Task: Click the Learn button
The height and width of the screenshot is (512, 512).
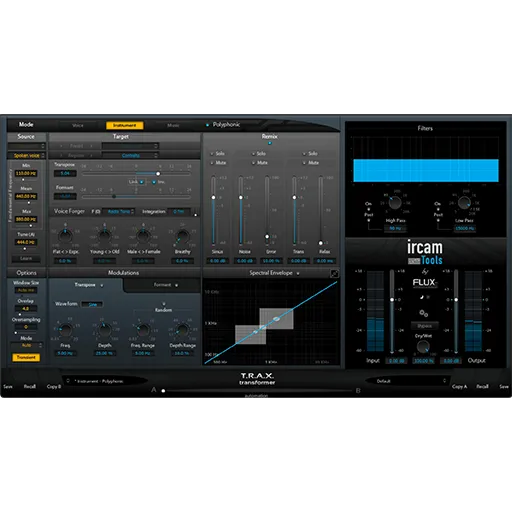Action: (x=26, y=258)
